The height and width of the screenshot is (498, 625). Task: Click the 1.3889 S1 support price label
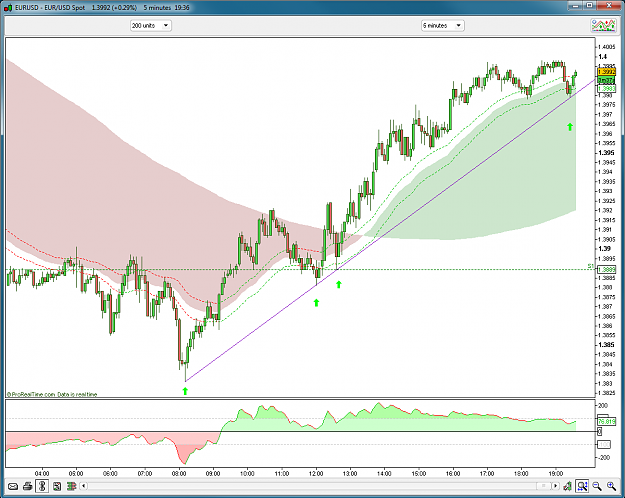pos(607,270)
